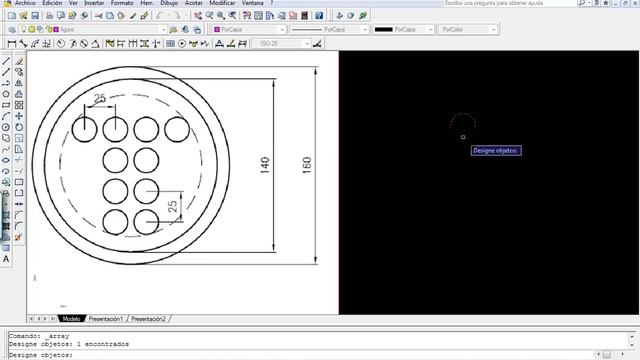This screenshot has width=640, height=360.
Task: Open AutoCAD Help with the question-mark icon
Action: 319,16
